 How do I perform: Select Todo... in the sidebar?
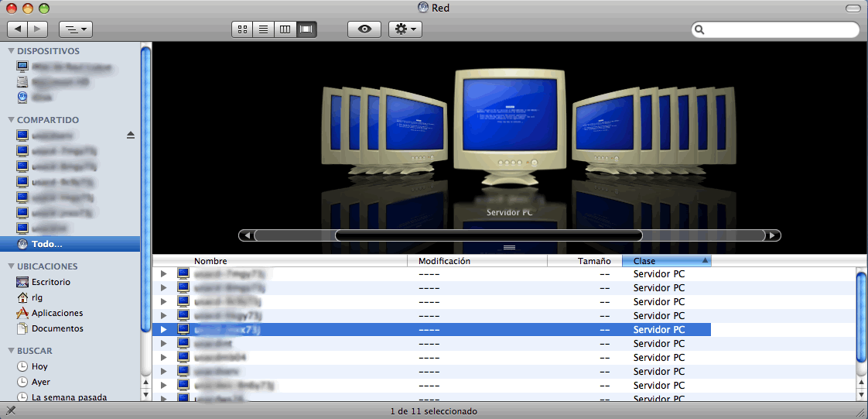(x=70, y=244)
